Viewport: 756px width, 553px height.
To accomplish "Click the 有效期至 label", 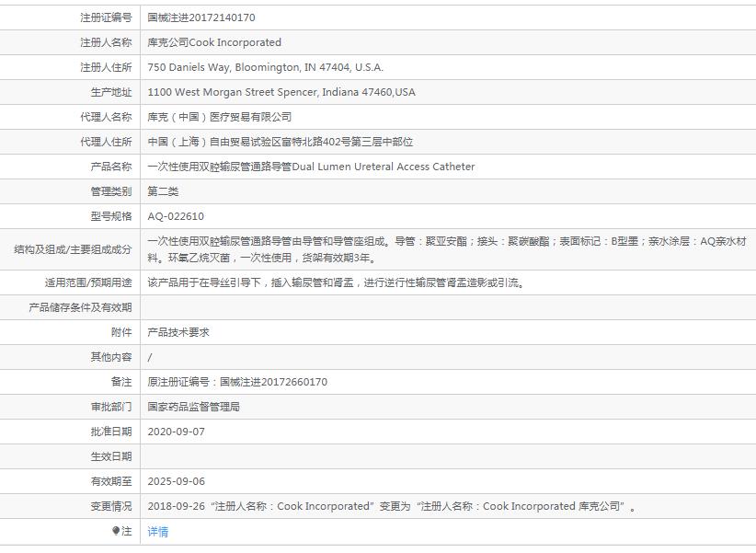I will pos(111,481).
